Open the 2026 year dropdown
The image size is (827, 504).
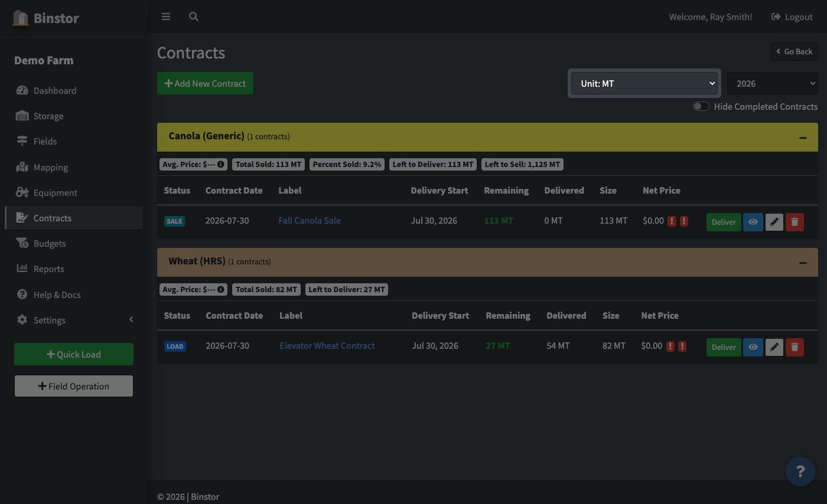773,83
